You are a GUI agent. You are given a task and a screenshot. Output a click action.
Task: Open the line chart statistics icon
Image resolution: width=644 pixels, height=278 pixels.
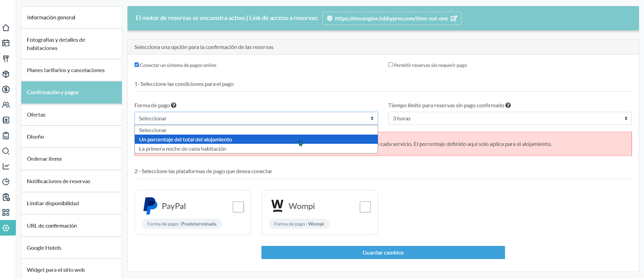click(6, 167)
